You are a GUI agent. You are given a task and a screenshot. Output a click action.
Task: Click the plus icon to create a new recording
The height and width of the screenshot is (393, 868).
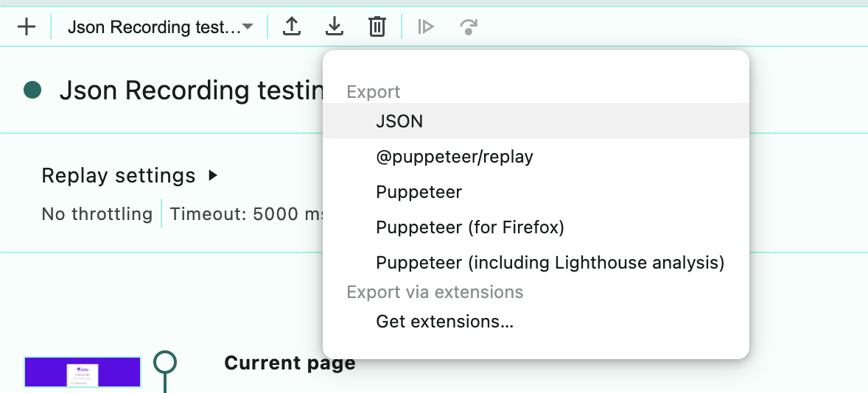coord(26,27)
